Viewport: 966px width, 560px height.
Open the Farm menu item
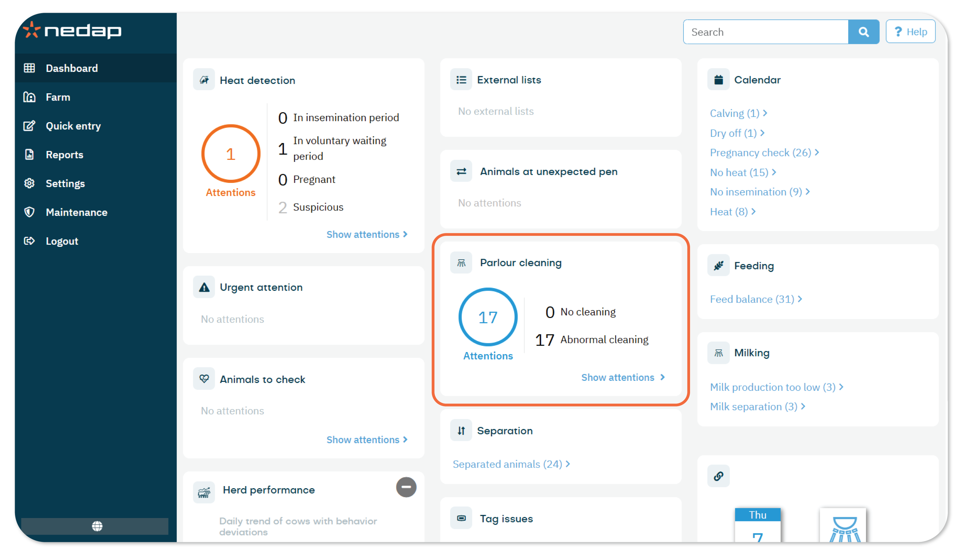click(96, 97)
